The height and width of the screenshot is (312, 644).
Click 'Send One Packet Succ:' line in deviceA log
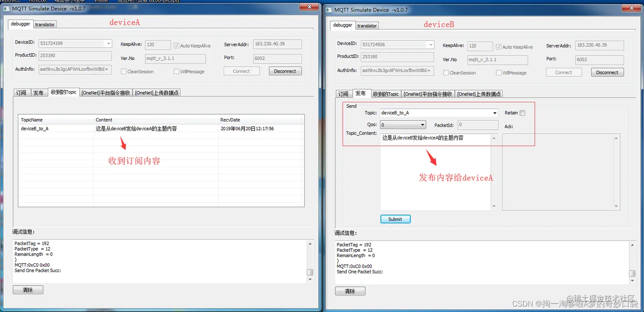38,270
